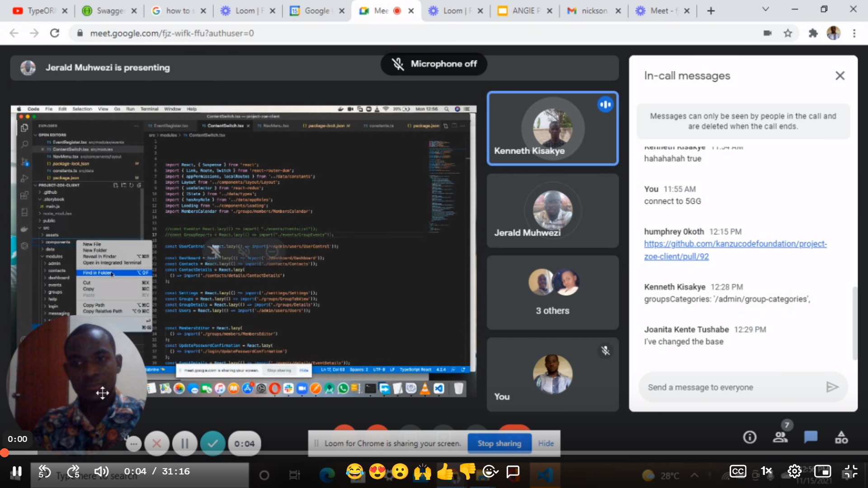React with the thumbs up emoji
The height and width of the screenshot is (488, 868).
(445, 472)
